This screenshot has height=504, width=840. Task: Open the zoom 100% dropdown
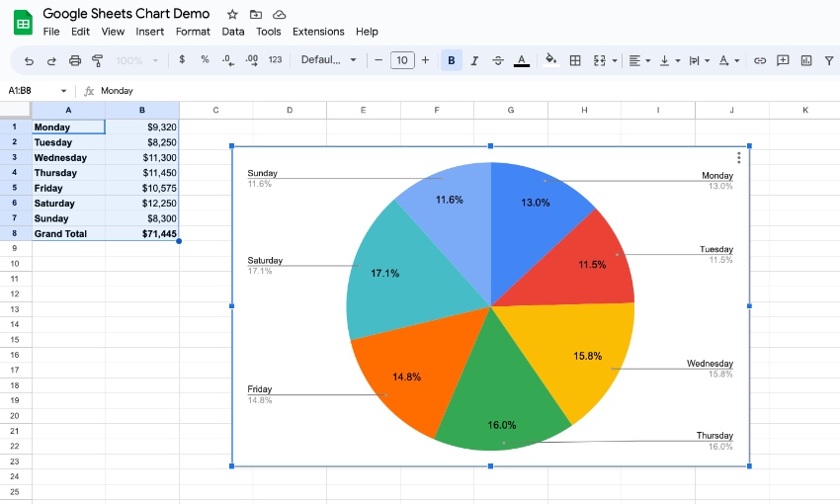[136, 60]
